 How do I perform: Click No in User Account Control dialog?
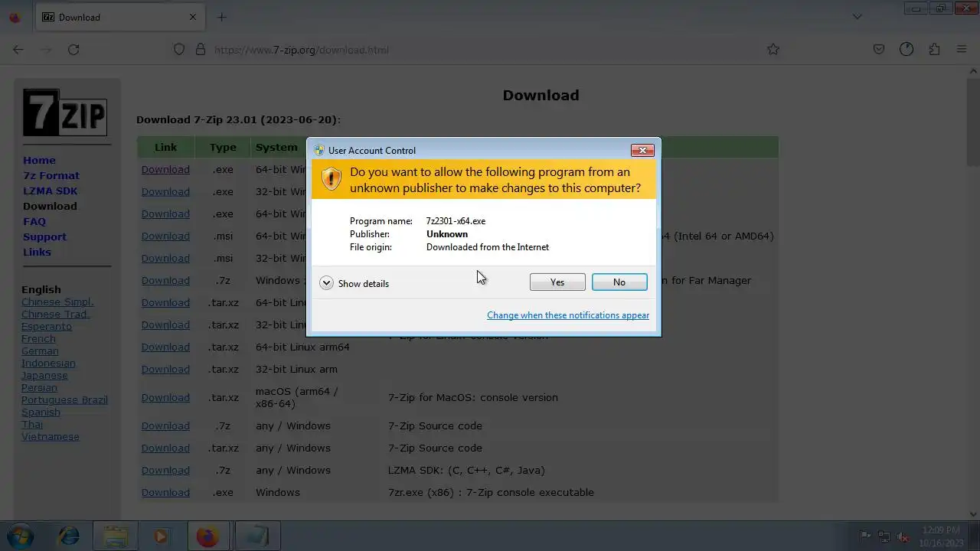pos(619,282)
